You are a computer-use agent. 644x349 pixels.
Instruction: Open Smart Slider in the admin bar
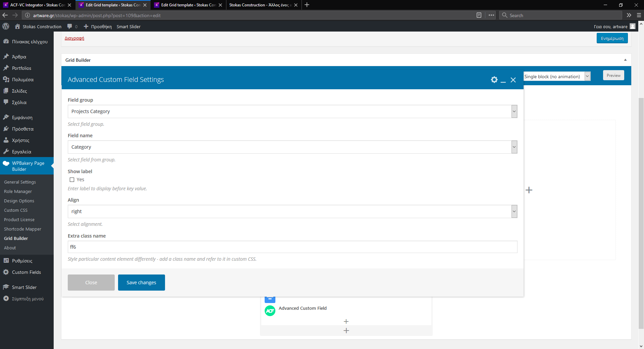tap(128, 27)
